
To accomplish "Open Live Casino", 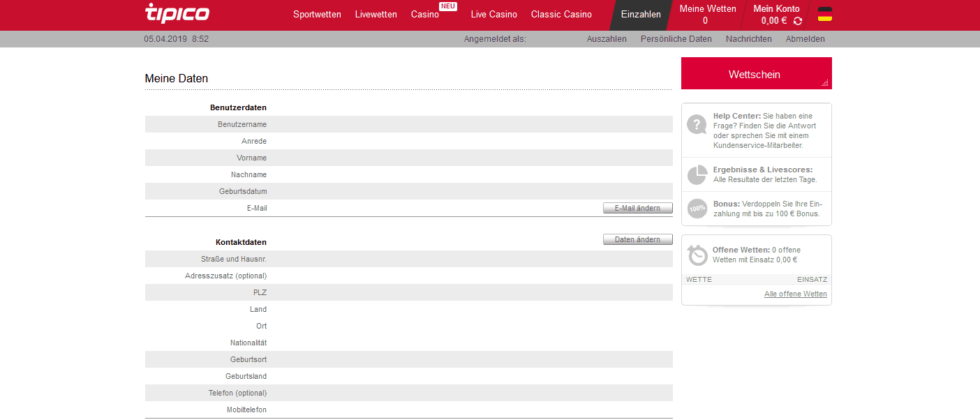I will 493,14.
